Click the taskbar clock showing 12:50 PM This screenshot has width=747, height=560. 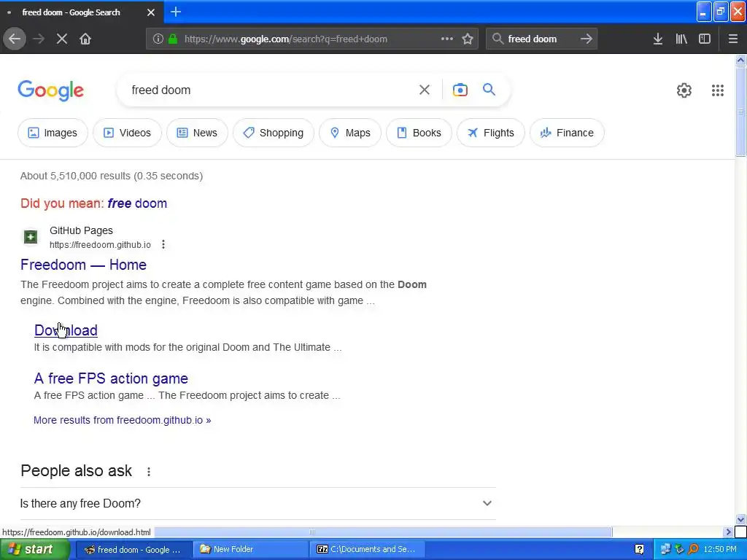720,549
